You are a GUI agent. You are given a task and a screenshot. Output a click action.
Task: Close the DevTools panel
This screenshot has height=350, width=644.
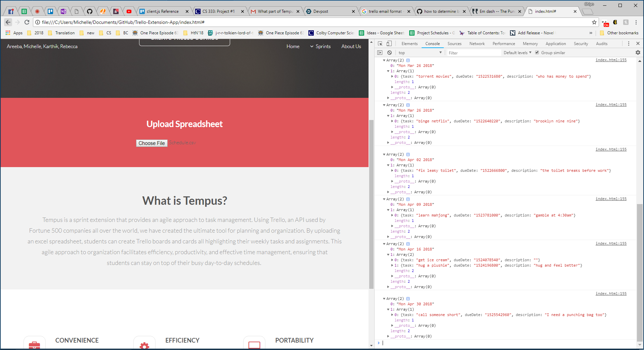pos(638,44)
